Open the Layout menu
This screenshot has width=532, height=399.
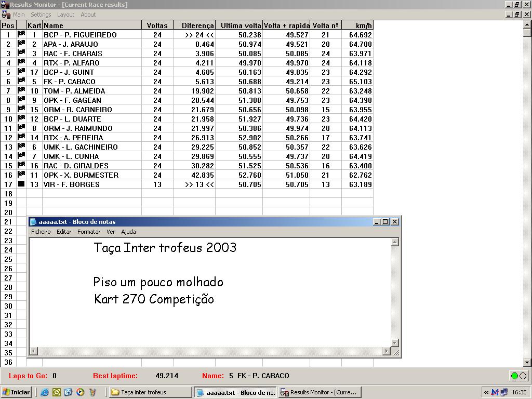click(65, 15)
